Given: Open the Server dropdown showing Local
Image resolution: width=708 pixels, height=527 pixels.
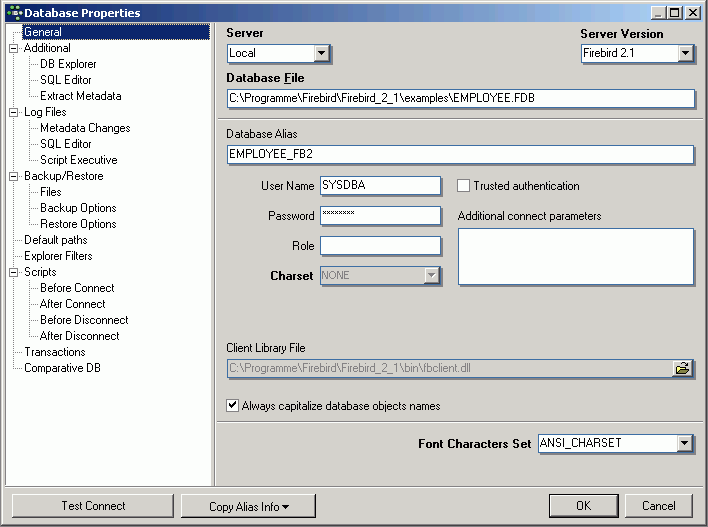Looking at the screenshot, I should tap(321, 53).
